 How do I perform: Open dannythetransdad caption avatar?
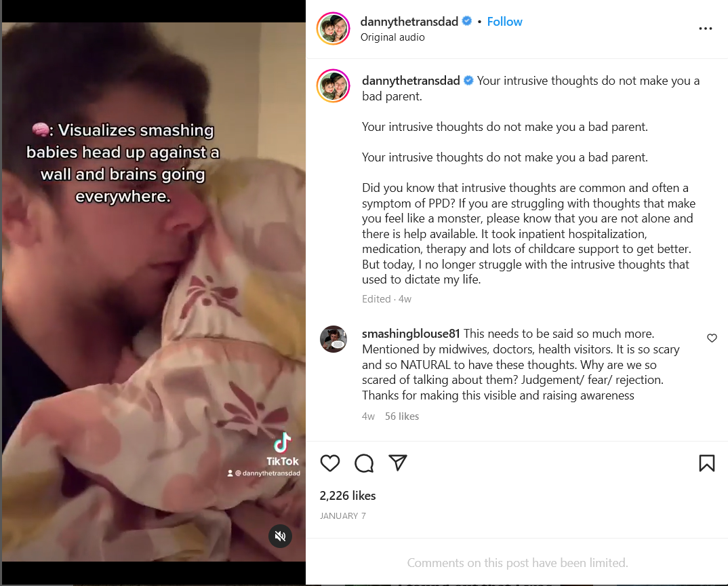click(333, 85)
